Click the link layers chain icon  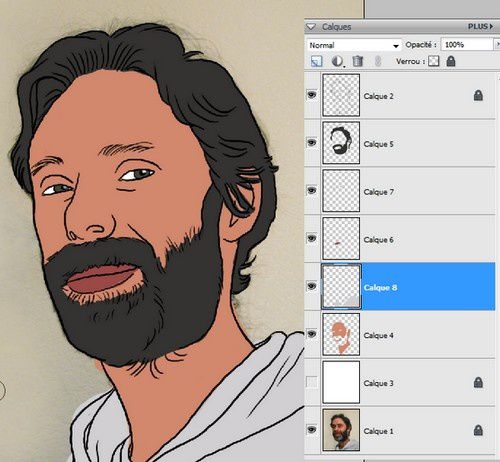[378, 61]
